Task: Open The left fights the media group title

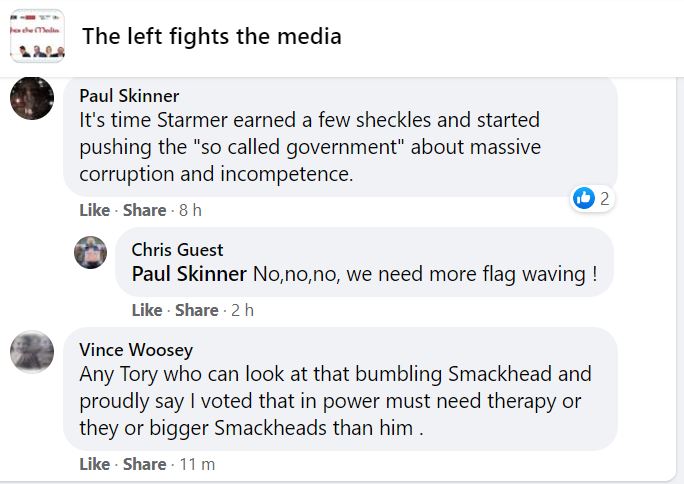Action: point(211,37)
